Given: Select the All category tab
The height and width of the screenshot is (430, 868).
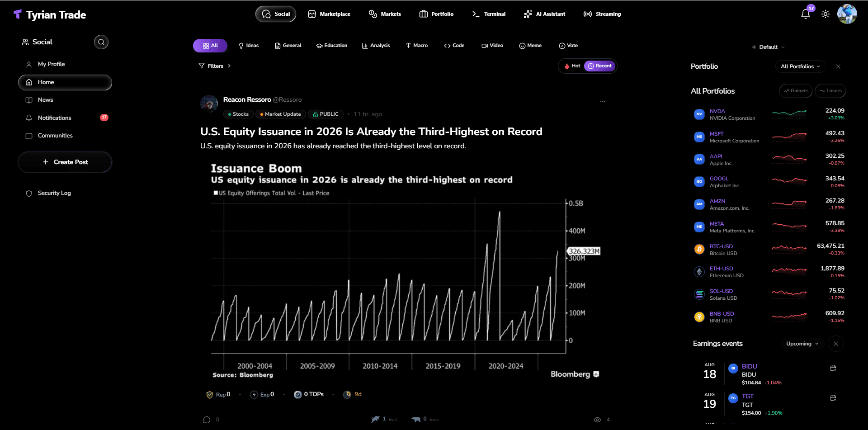Looking at the screenshot, I should coord(210,46).
